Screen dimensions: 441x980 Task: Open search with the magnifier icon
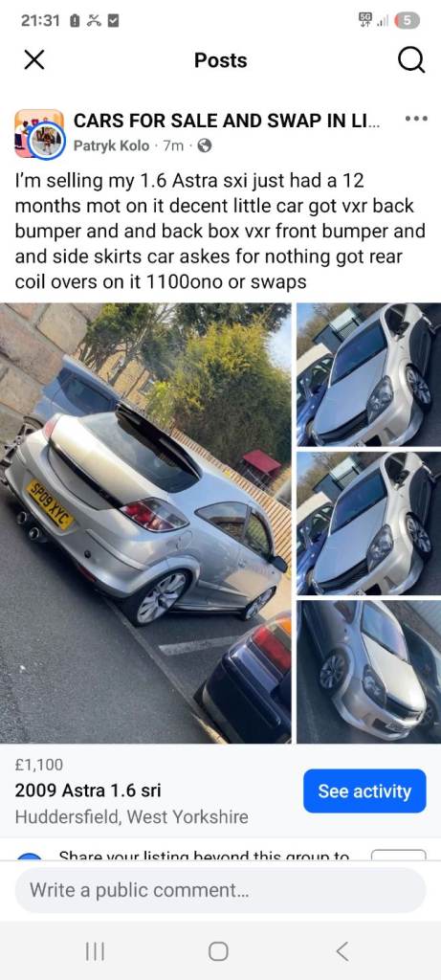[x=411, y=60]
